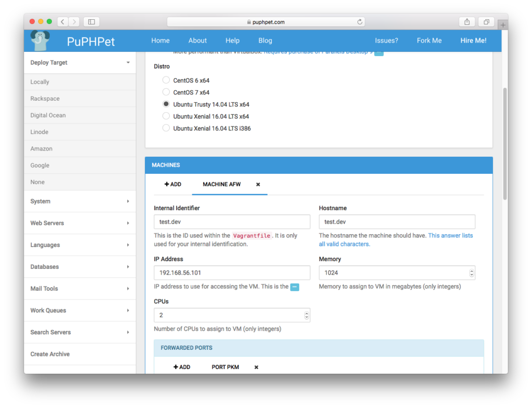
Task: Click the Internal Identifier input field
Action: [x=232, y=222]
